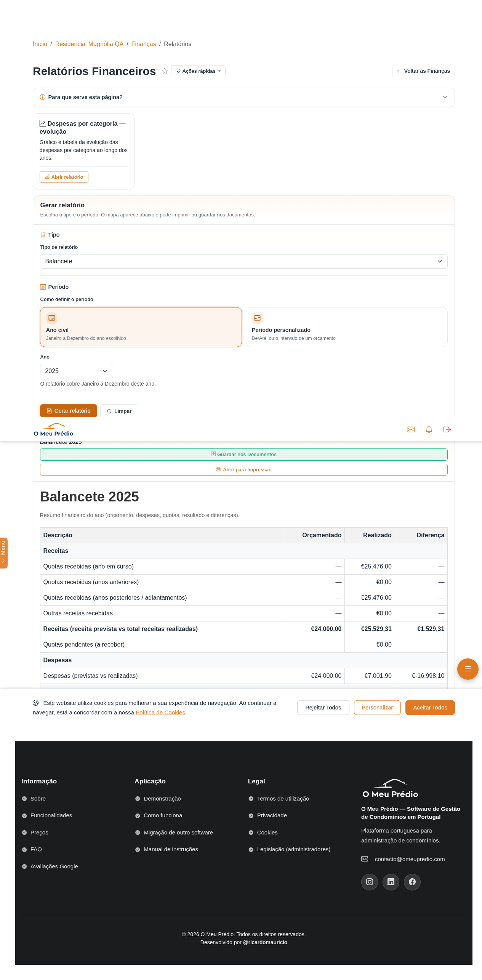The height and width of the screenshot is (980, 482).
Task: Go to Residencial Magnólia QA breadcrumb
Action: [x=89, y=44]
